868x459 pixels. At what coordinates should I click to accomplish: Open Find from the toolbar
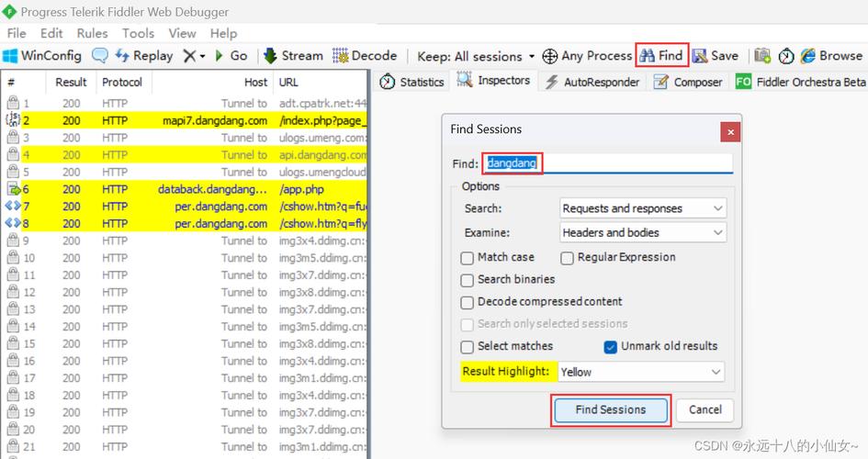pyautogui.click(x=661, y=55)
